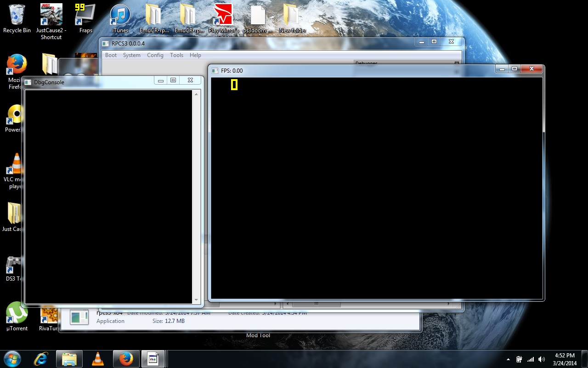Viewport: 588px width, 368px height.
Task: Open the Fraps desktop shortcut
Action: point(85,15)
